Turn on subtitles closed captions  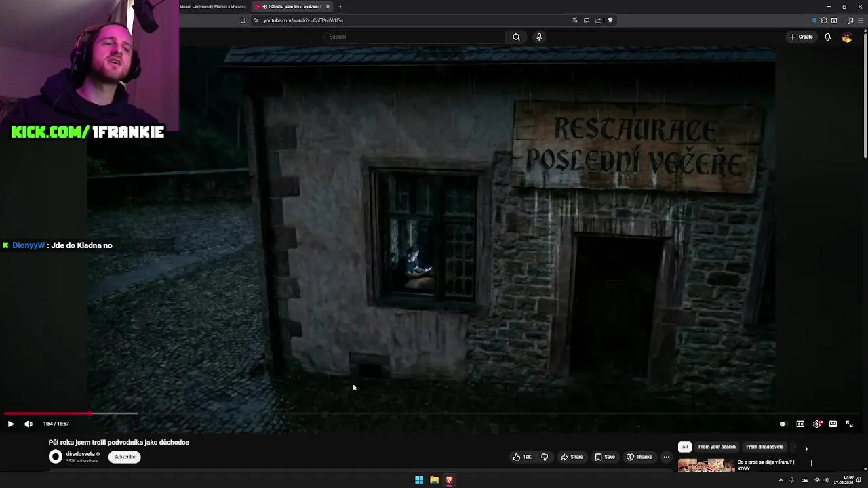tap(800, 424)
